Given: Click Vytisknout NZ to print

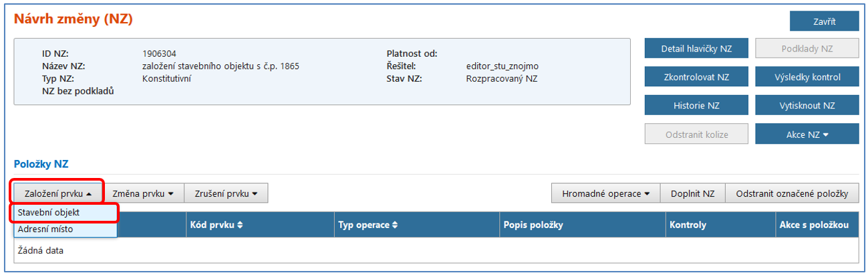Looking at the screenshot, I should pyautogui.click(x=807, y=106).
